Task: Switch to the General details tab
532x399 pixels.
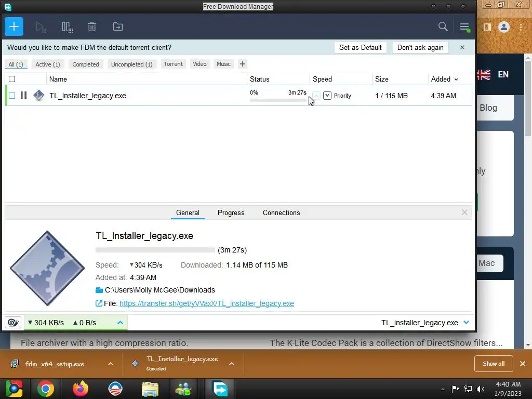Action: tap(188, 212)
